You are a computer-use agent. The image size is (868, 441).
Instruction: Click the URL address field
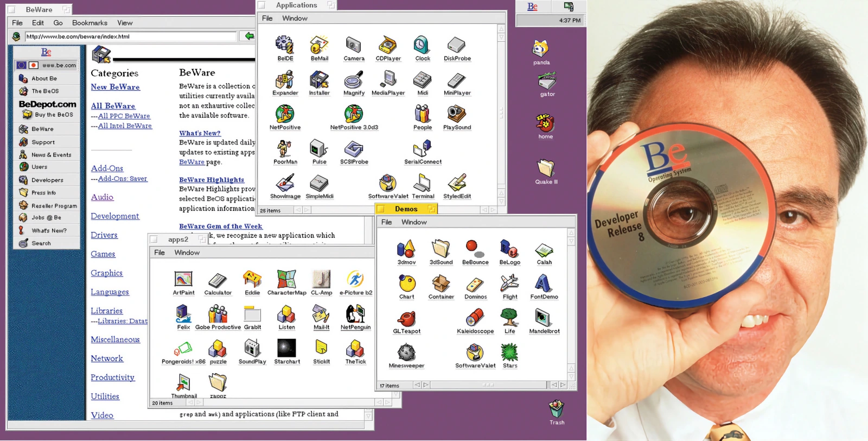pyautogui.click(x=130, y=36)
